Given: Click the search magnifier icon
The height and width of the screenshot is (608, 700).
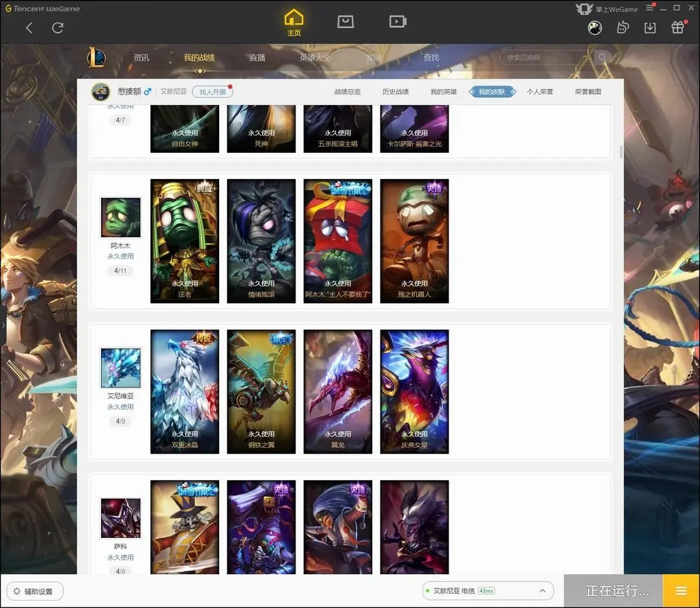Looking at the screenshot, I should point(602,57).
